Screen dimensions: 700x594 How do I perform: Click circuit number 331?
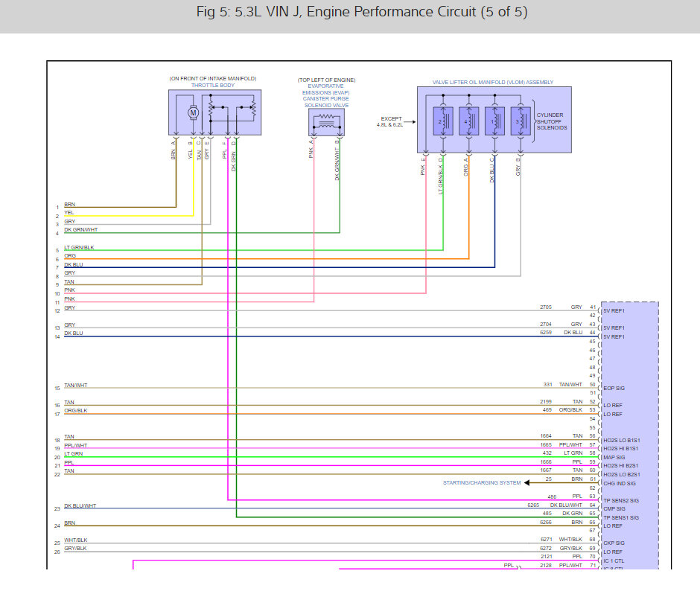coord(548,384)
